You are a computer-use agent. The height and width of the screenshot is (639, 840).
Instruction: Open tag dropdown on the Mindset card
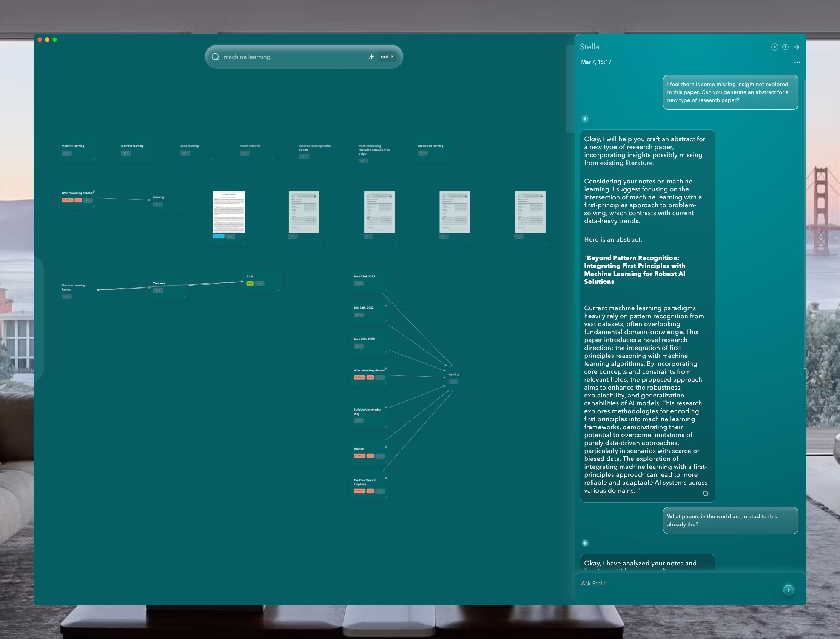[380, 456]
